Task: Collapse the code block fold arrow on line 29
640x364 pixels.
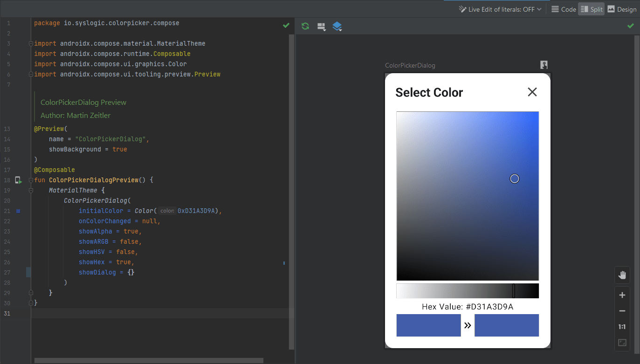Action: pos(30,293)
